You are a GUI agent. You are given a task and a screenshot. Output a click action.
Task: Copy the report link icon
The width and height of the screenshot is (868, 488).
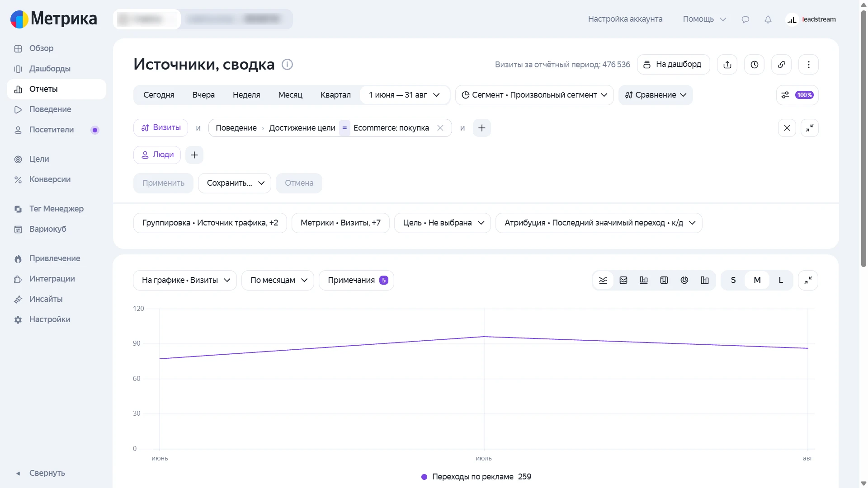tap(782, 65)
